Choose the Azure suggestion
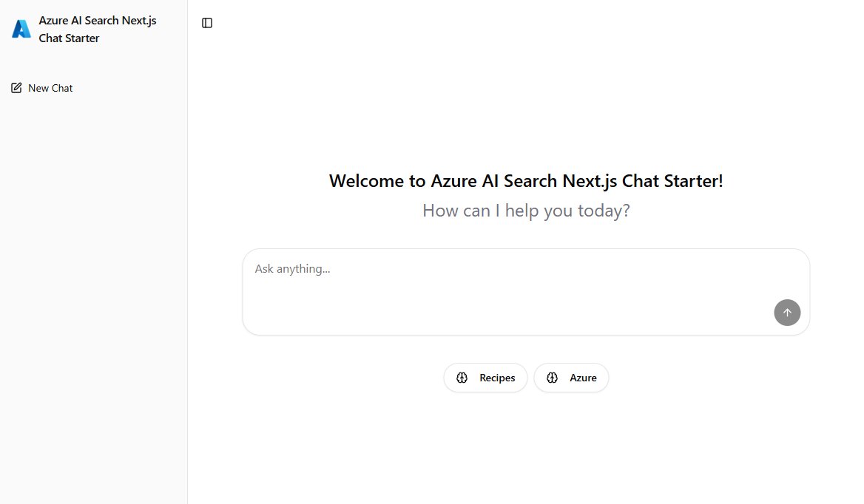Image resolution: width=864 pixels, height=504 pixels. coord(571,378)
